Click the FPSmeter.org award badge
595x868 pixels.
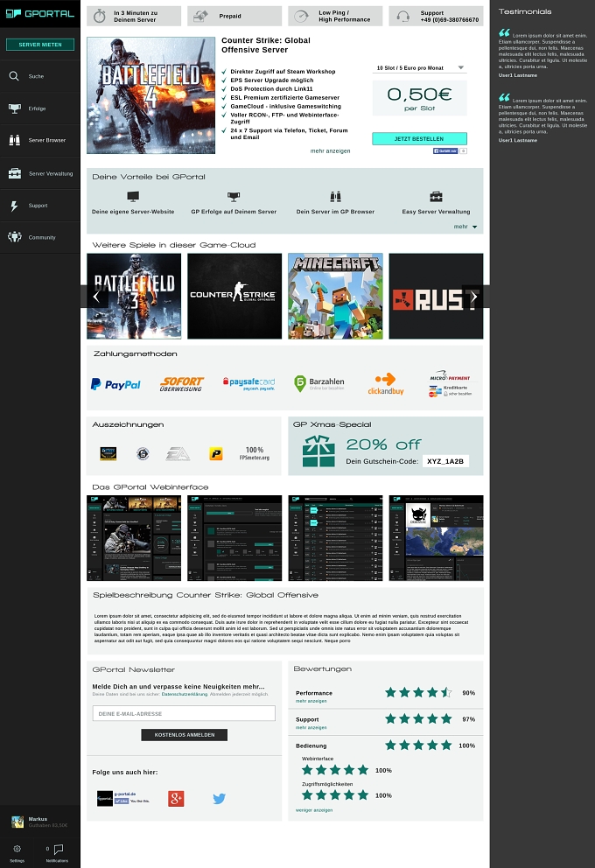[x=254, y=453]
